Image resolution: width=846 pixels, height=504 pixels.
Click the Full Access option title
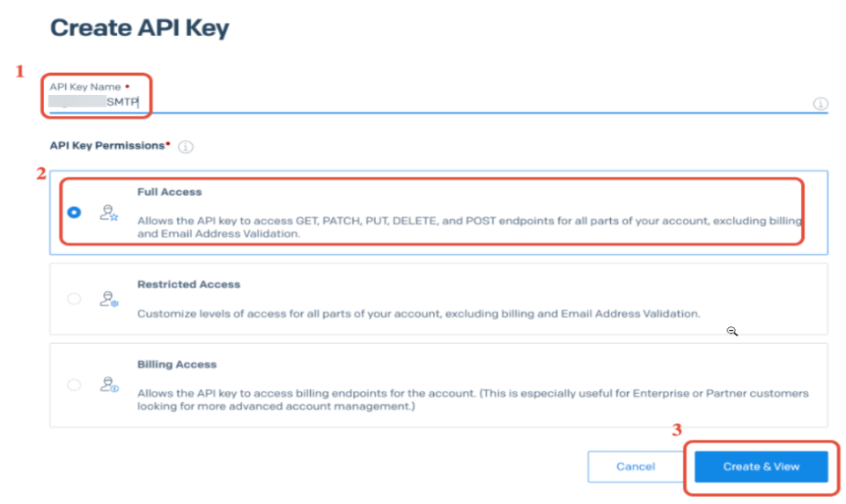[169, 192]
